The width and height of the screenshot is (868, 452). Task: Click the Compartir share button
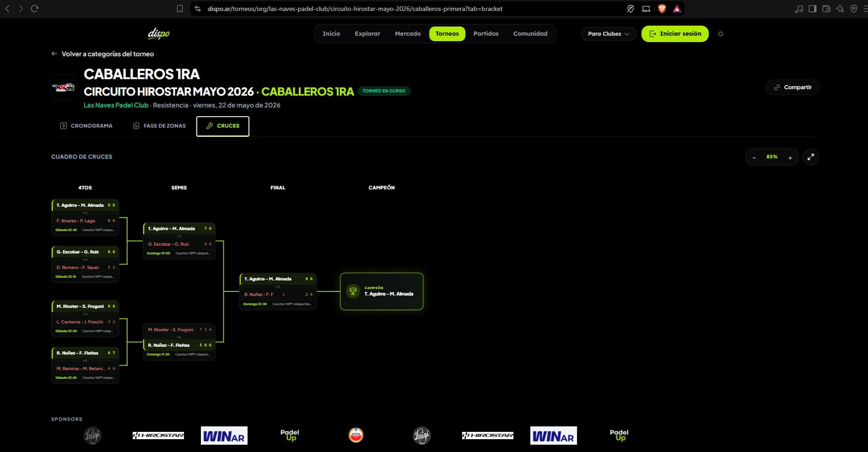(x=793, y=87)
